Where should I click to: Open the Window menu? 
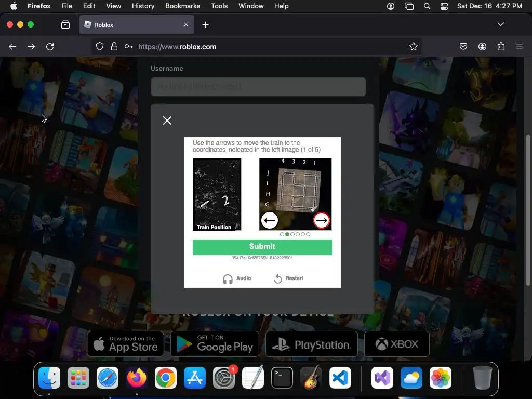pyautogui.click(x=251, y=6)
